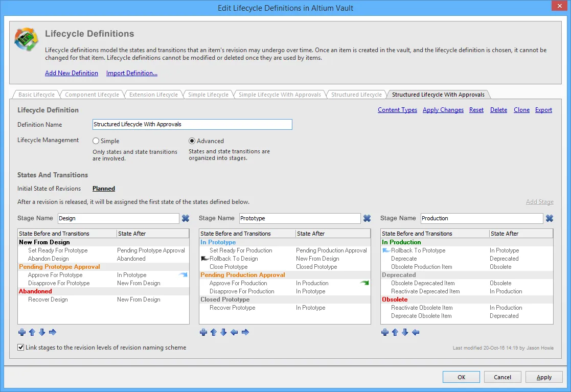Image resolution: width=571 pixels, height=392 pixels.
Task: Click the Delete definition link
Action: pos(498,110)
